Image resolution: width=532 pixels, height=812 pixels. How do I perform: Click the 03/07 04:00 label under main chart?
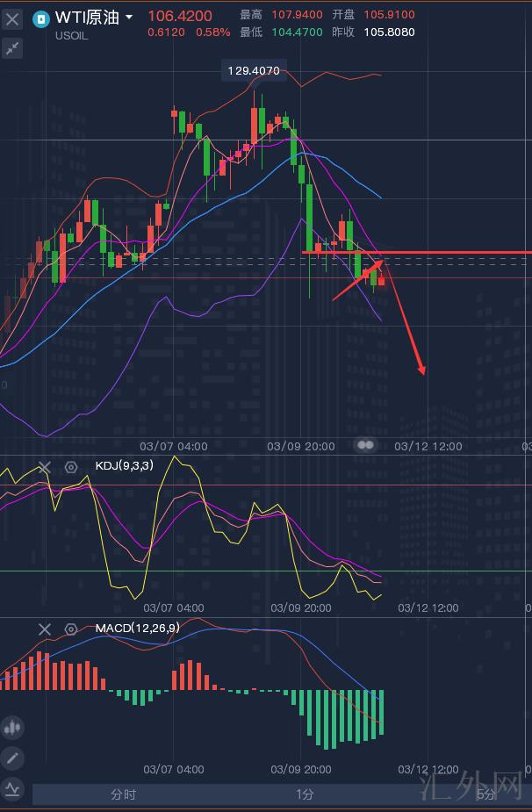click(x=174, y=447)
